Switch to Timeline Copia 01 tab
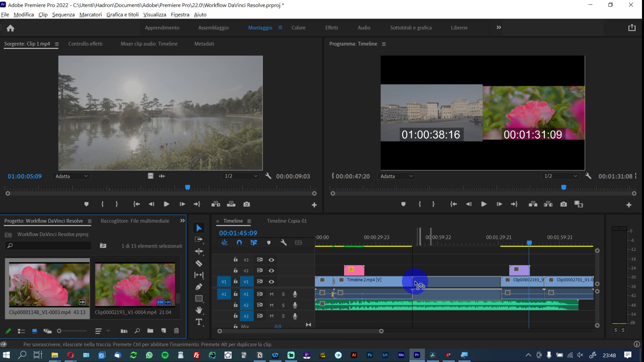The image size is (644, 362). 287,221
